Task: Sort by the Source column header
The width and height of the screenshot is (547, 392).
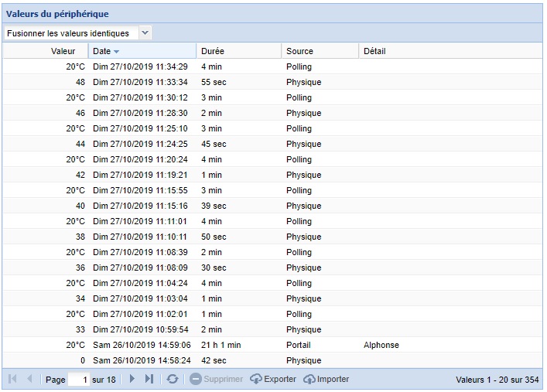Action: point(320,51)
